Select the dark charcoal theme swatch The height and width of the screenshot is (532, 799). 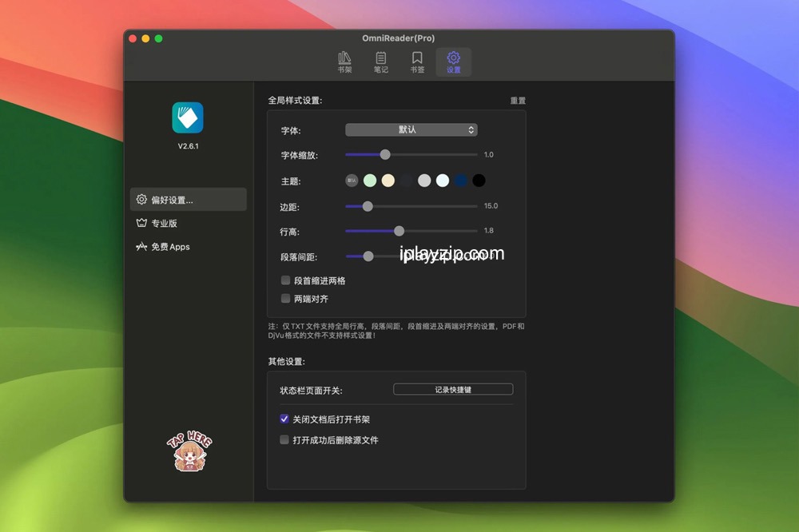pyautogui.click(x=406, y=181)
